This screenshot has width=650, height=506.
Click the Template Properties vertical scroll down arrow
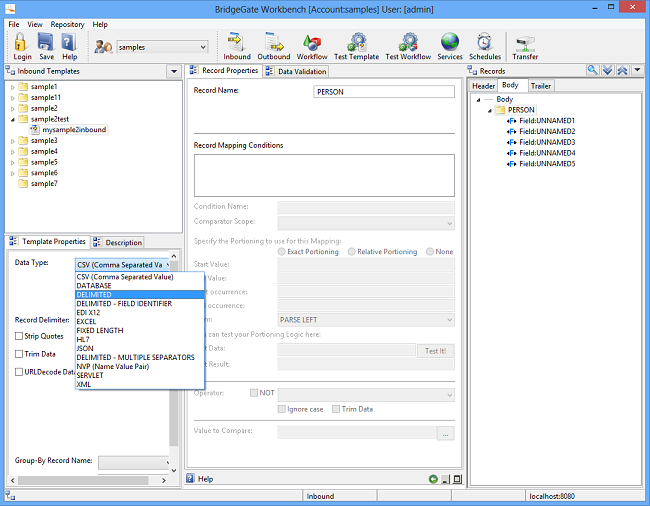(x=174, y=470)
